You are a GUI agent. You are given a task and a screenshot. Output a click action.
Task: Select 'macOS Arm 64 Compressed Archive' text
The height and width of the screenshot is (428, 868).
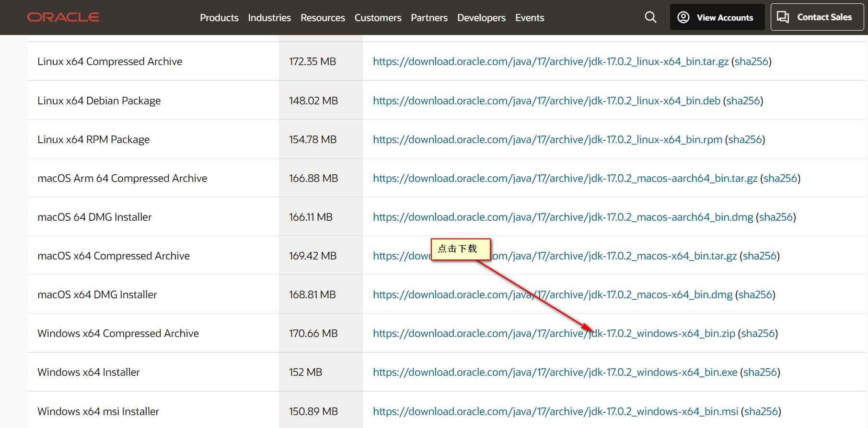122,178
